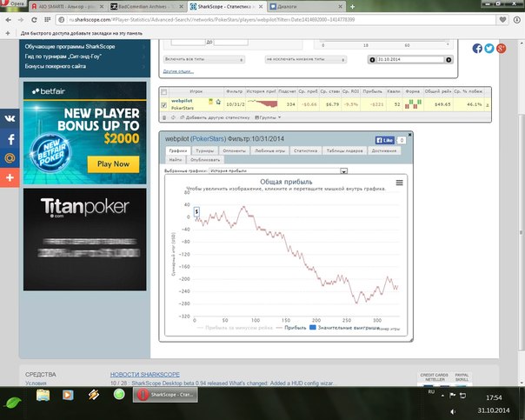Viewport: 525px width, 420px height.
Task: Click the orange plus more-sharing button
Action: (x=10, y=177)
